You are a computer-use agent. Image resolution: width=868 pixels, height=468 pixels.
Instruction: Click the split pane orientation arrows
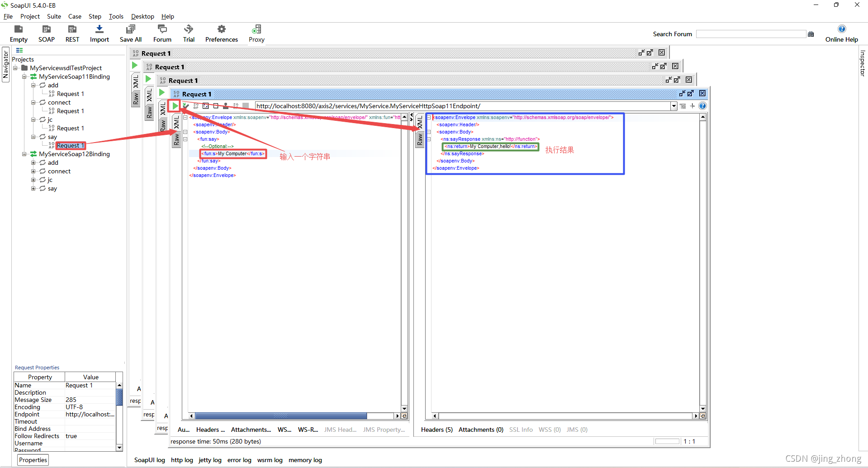point(411,118)
